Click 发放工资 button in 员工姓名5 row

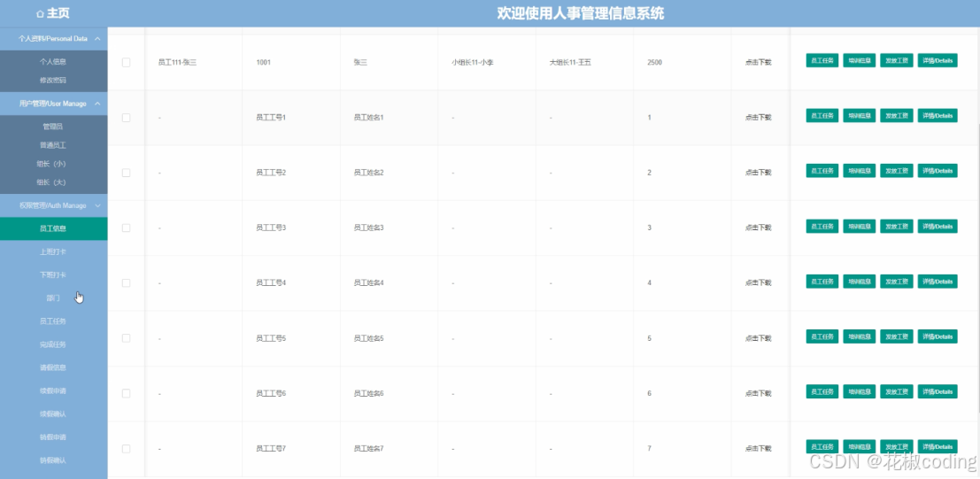click(896, 336)
